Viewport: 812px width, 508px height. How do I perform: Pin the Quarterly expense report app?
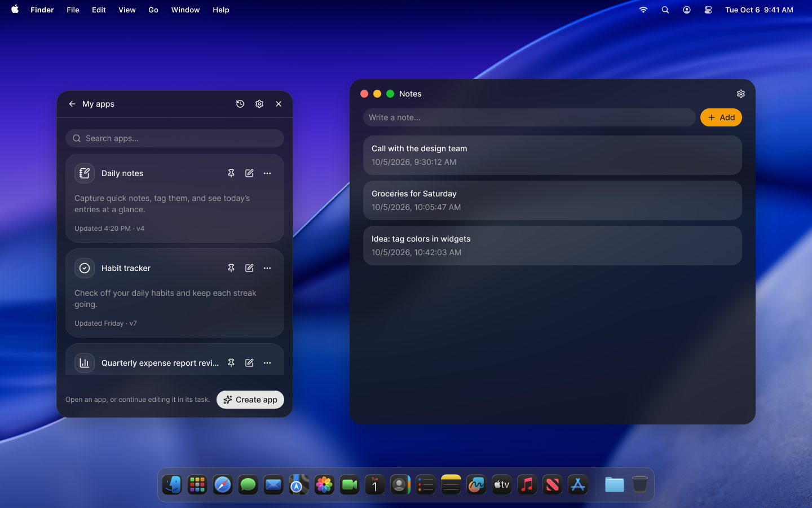coord(231,363)
